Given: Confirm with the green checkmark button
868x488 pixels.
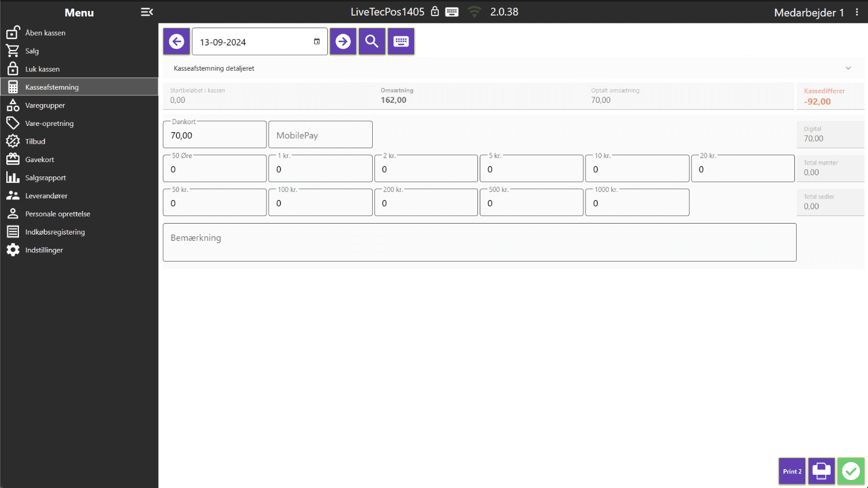Looking at the screenshot, I should (851, 471).
